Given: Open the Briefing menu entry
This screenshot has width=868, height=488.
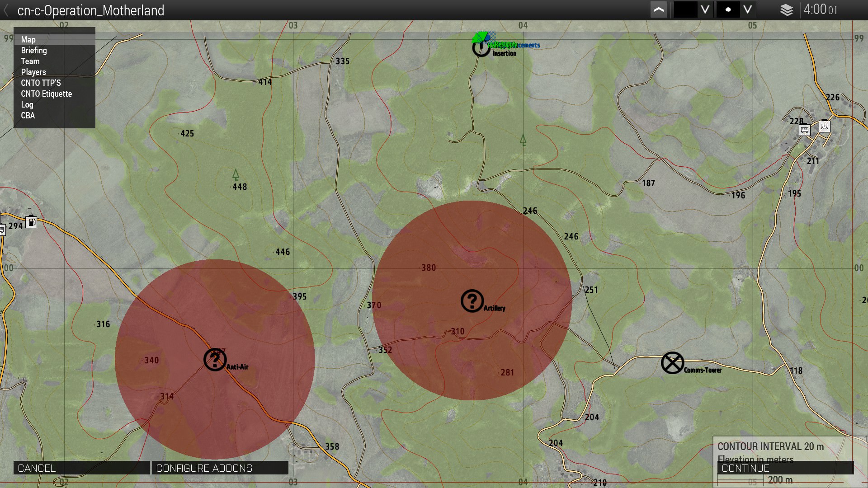Looking at the screenshot, I should 34,51.
